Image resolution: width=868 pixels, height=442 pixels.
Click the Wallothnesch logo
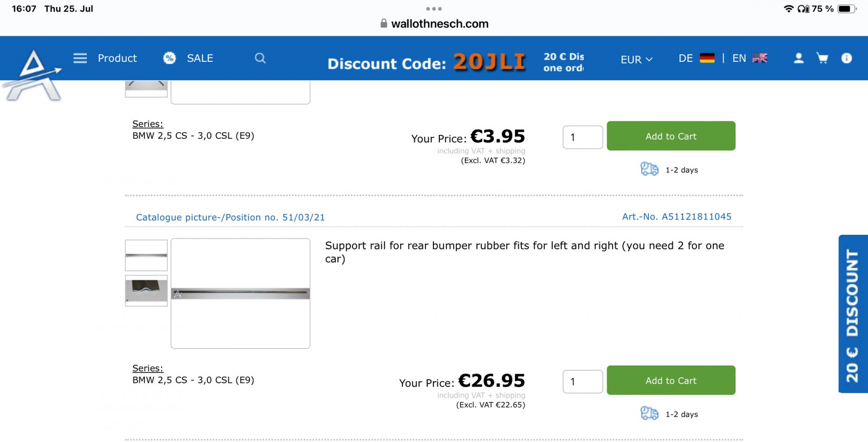(x=34, y=76)
